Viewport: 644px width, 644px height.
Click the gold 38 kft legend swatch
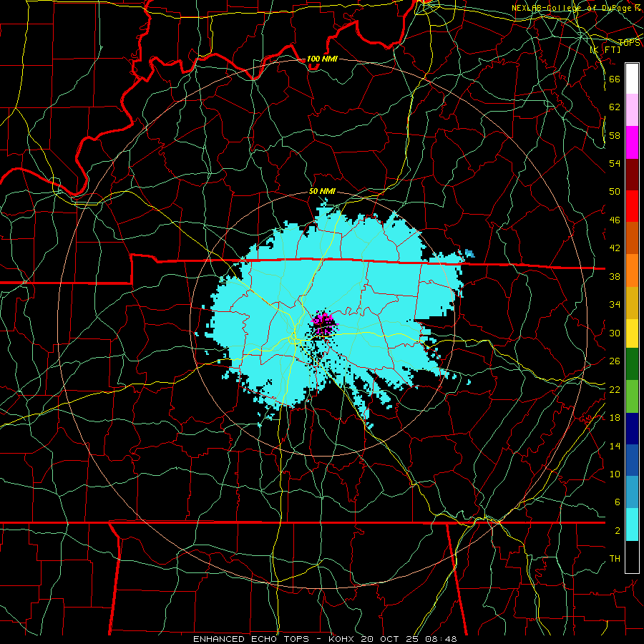pos(632,303)
